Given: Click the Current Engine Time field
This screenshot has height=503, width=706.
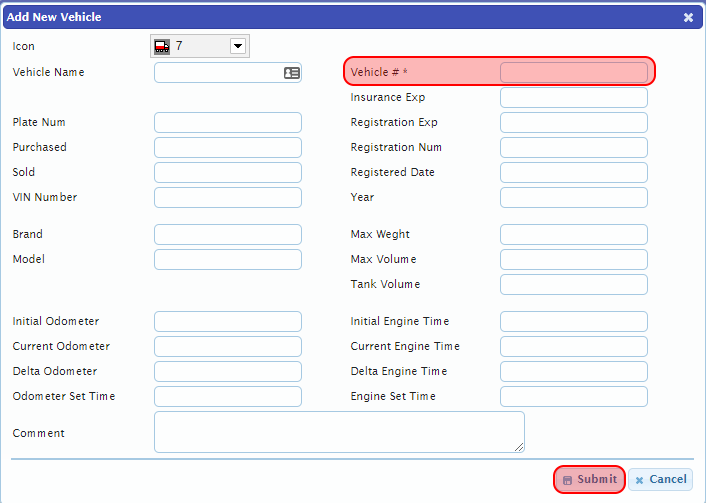Looking at the screenshot, I should [x=574, y=346].
